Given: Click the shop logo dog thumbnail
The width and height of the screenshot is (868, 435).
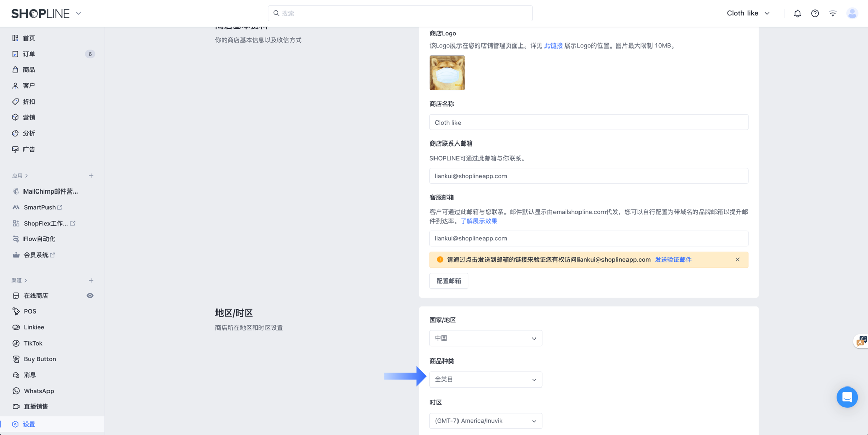Looking at the screenshot, I should click(x=447, y=73).
